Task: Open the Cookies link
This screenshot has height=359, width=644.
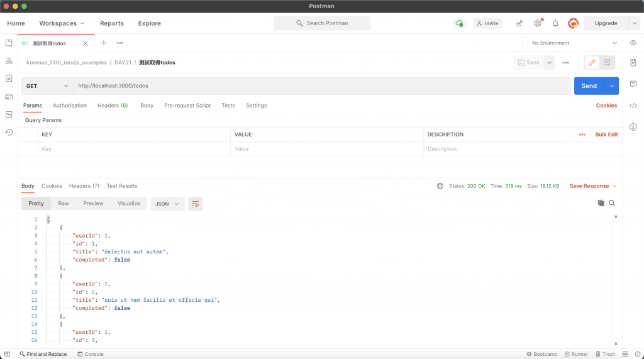Action: (x=606, y=106)
